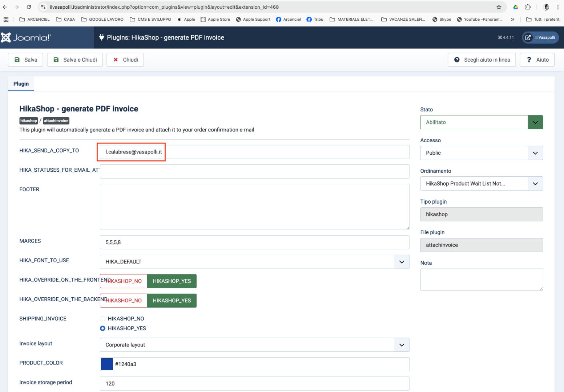Click the File plugin field attachinvoice
564x392 pixels.
point(482,245)
